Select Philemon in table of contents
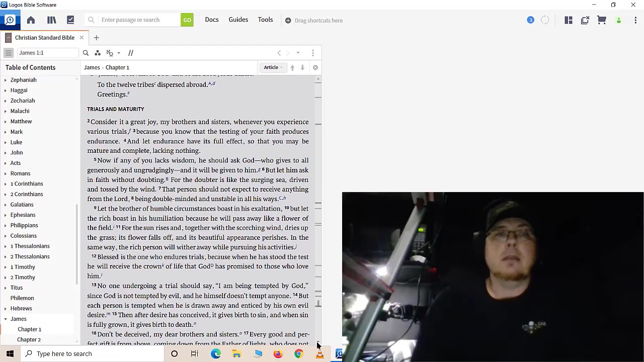 point(22,298)
